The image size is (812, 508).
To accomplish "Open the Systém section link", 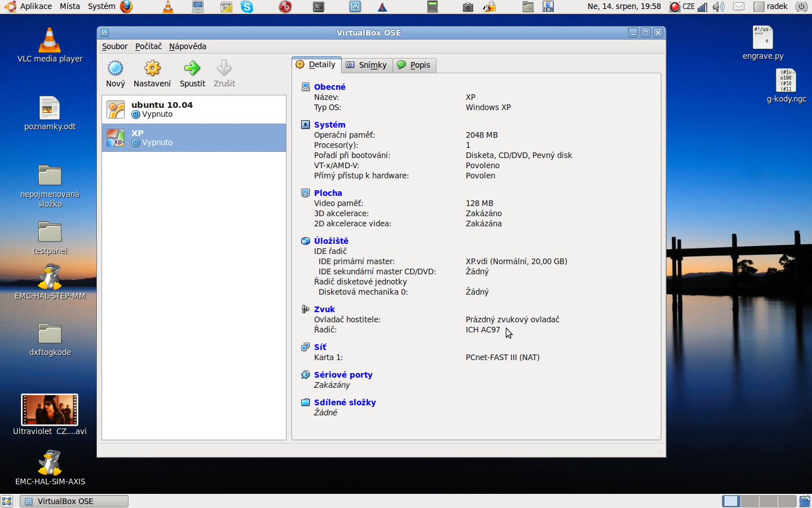I will pyautogui.click(x=329, y=125).
